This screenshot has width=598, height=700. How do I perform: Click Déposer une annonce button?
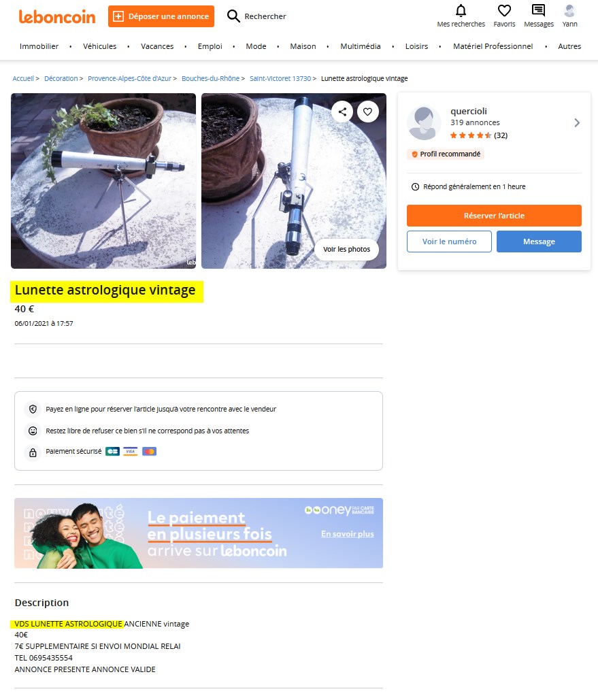click(161, 16)
